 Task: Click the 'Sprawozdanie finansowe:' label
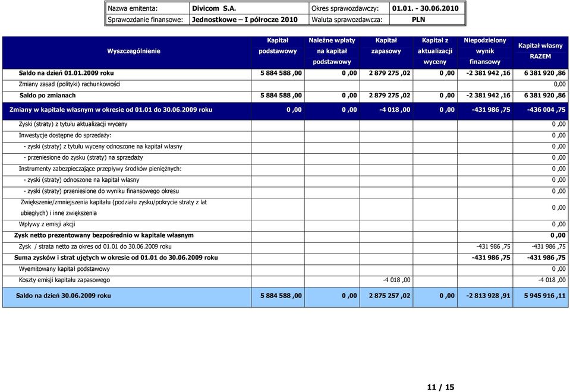[146, 20]
